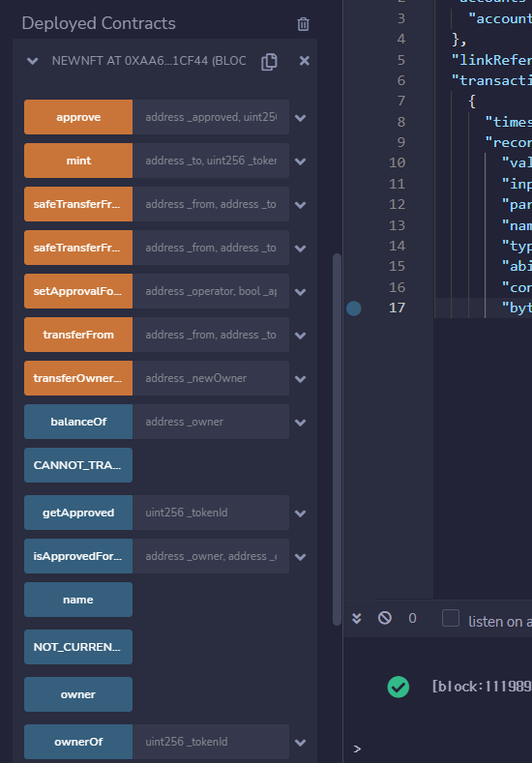532x763 pixels.
Task: Click the mint function button
Action: 78,161
